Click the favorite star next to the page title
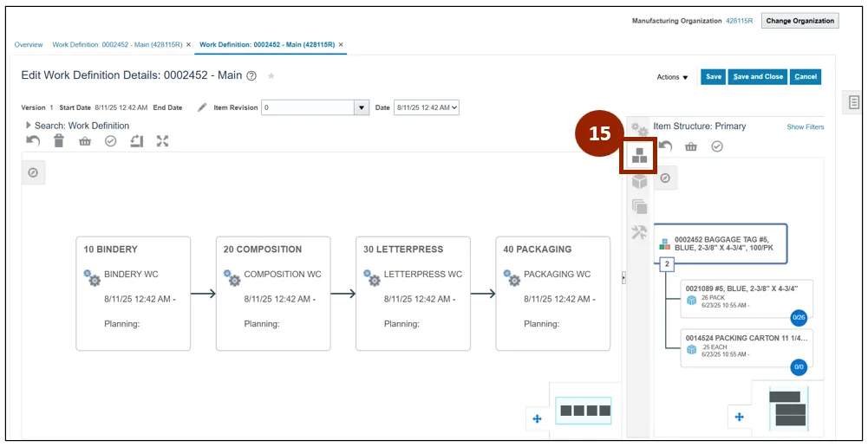Viewport: 868px width, 447px height. [x=271, y=75]
